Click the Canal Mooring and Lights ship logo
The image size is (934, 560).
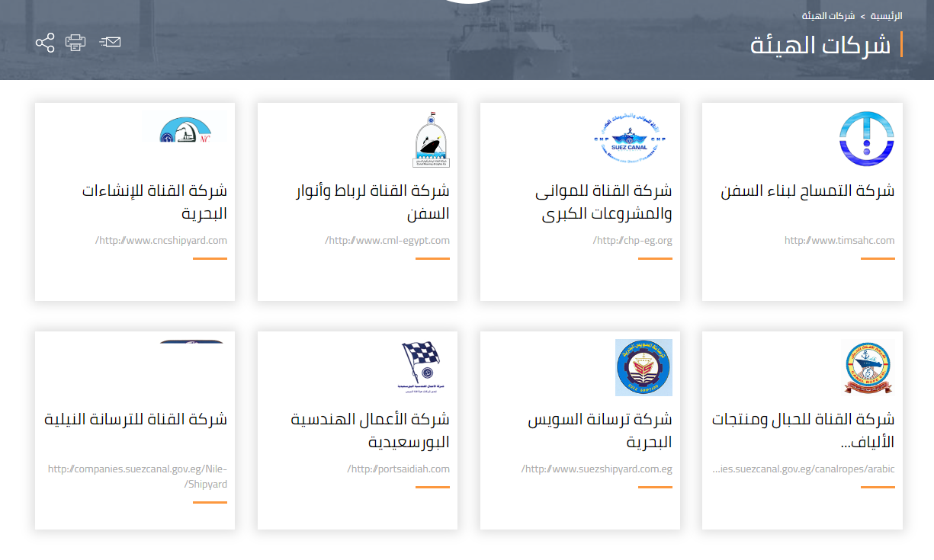[432, 140]
